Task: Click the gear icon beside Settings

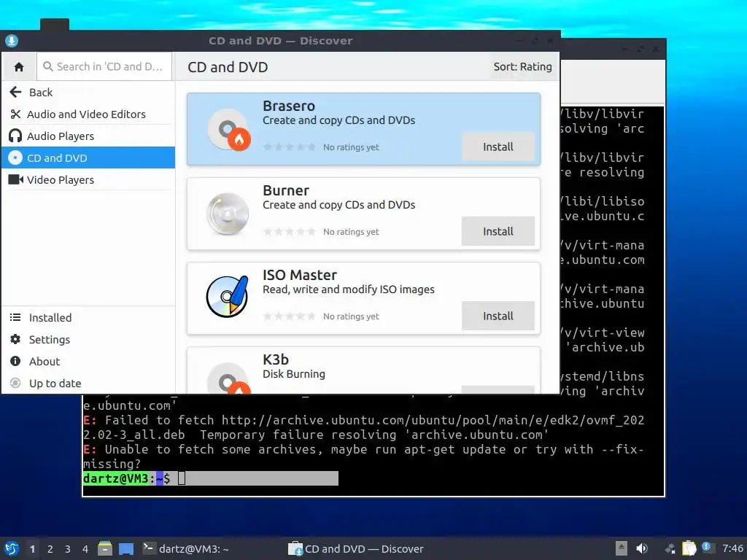Action: tap(15, 339)
